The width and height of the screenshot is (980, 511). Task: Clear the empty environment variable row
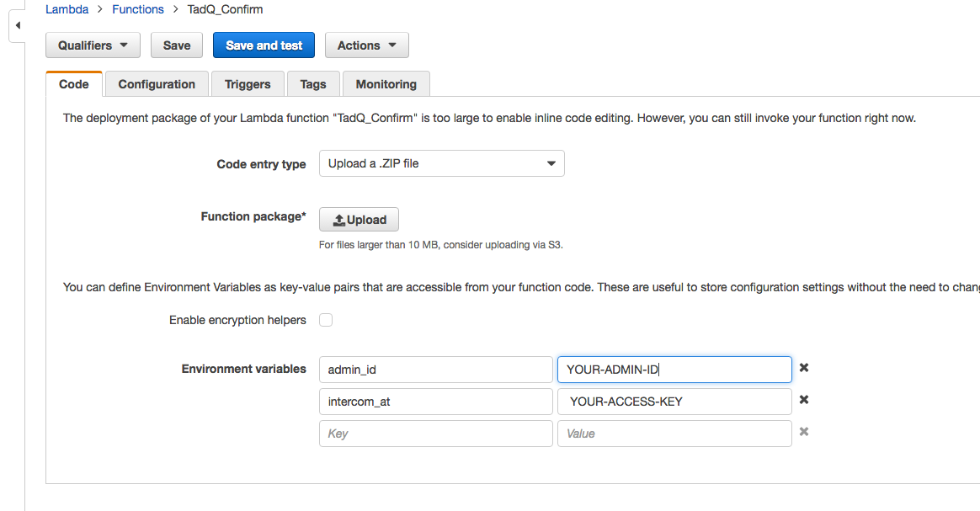[803, 432]
